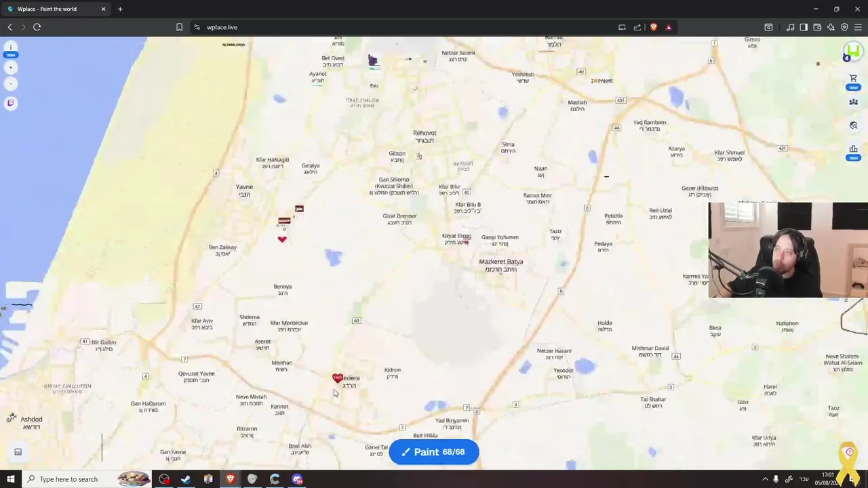Open the Windows Start menu
Screen dimensions: 868x488
click(11, 479)
